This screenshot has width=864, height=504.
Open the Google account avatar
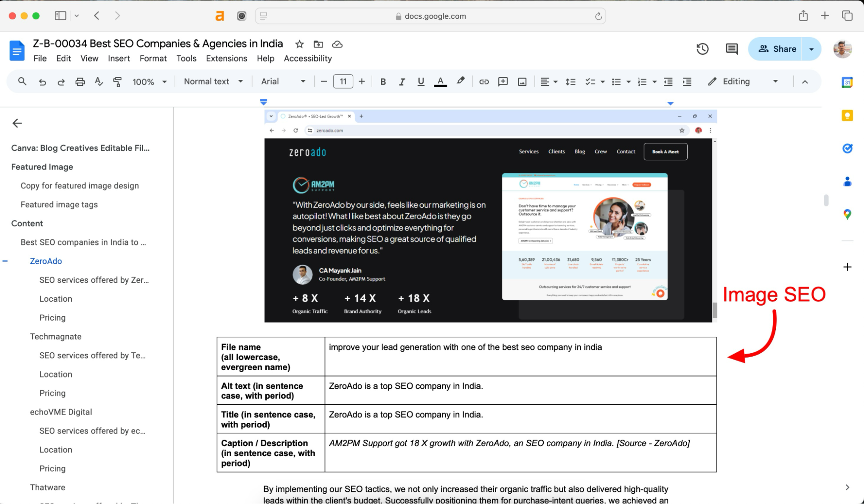(x=842, y=49)
